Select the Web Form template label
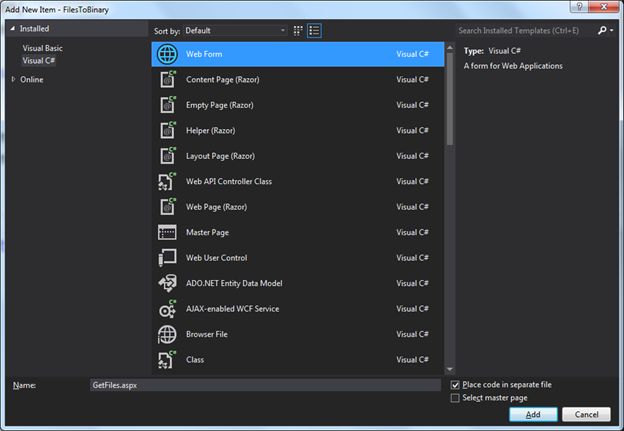Image resolution: width=624 pixels, height=431 pixels. click(x=204, y=54)
